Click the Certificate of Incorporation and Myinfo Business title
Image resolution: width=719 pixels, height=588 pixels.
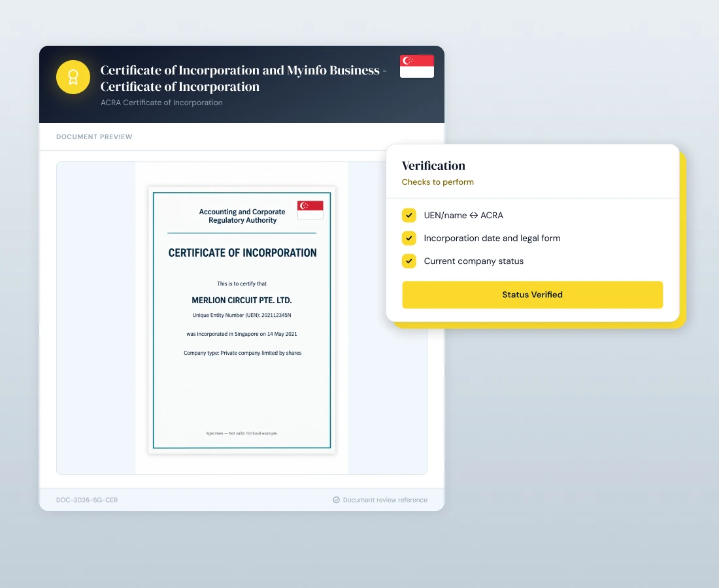243,78
